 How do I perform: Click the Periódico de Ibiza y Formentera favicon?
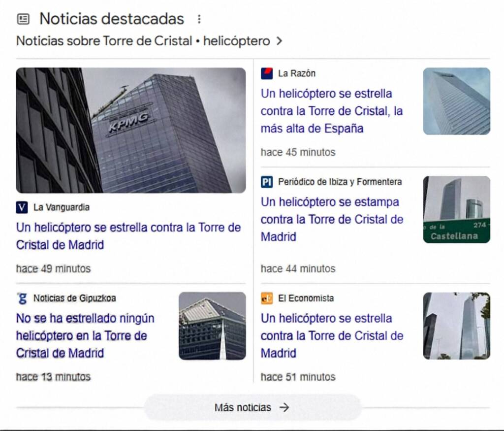pyautogui.click(x=267, y=182)
